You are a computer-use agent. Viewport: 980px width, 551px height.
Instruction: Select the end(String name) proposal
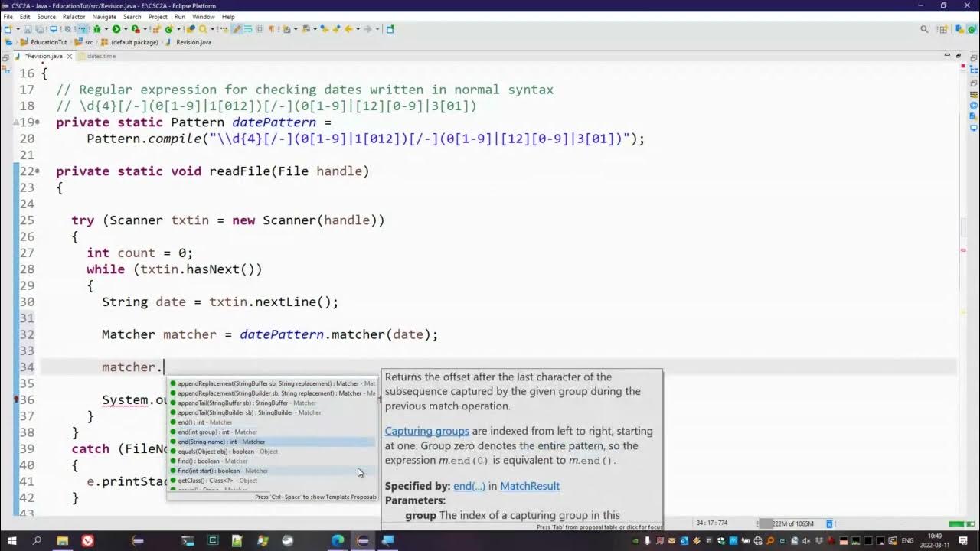(x=272, y=442)
